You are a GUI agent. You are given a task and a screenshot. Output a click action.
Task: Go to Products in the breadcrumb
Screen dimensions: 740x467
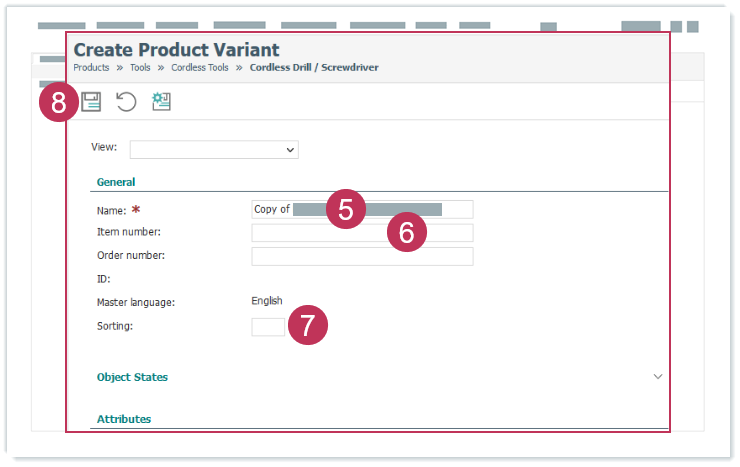91,68
